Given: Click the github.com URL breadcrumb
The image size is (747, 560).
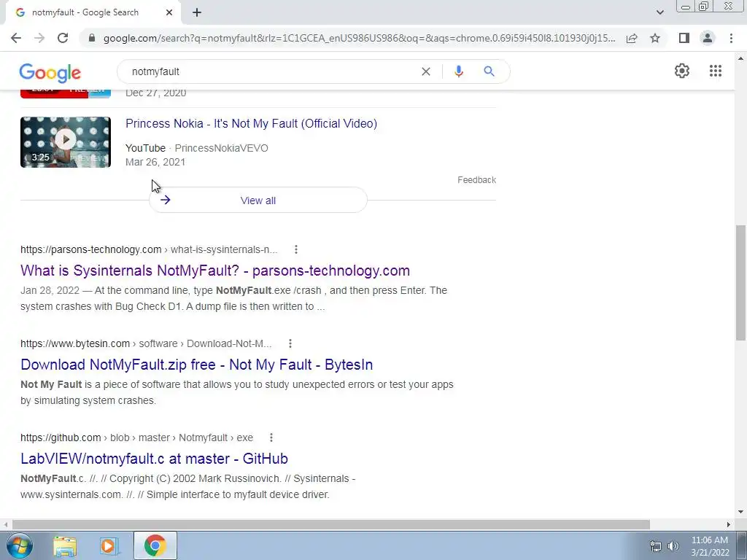Looking at the screenshot, I should pyautogui.click(x=136, y=437).
